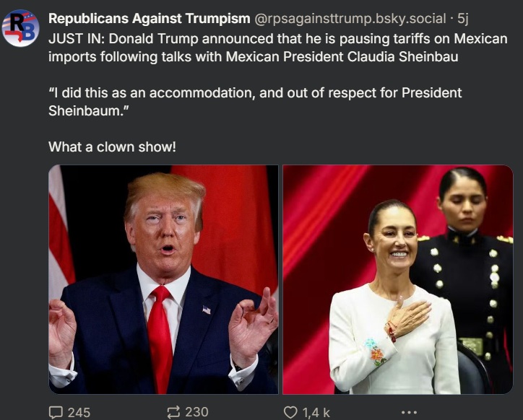Click the 245 replies count
Viewport: 523px width, 420px height.
tap(79, 413)
